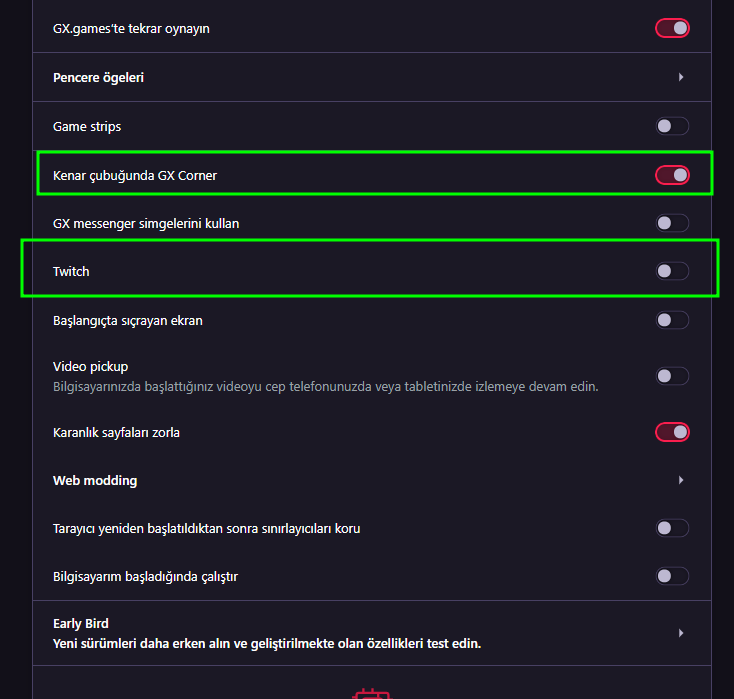Disable replay on GX.games toggle
Screen dimensions: 734x699
pyautogui.click(x=672, y=28)
